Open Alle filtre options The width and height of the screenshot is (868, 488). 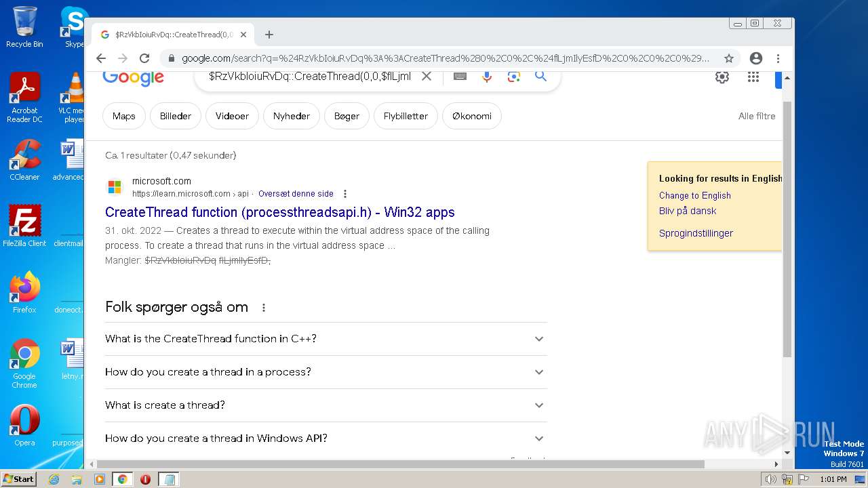pyautogui.click(x=757, y=116)
